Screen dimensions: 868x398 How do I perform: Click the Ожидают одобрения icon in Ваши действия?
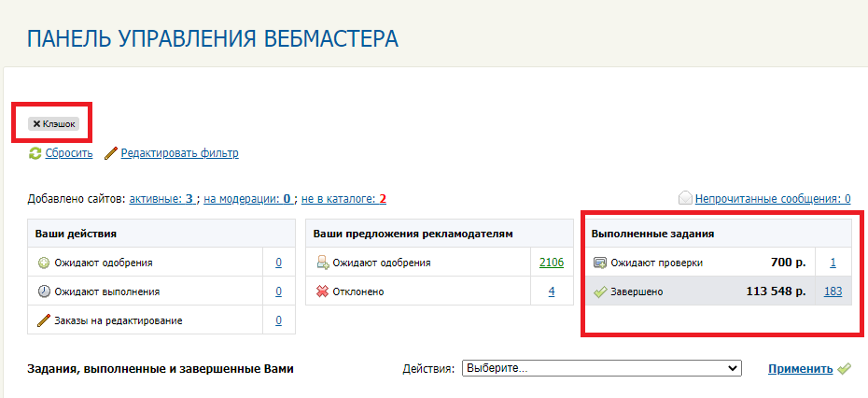pyautogui.click(x=44, y=263)
